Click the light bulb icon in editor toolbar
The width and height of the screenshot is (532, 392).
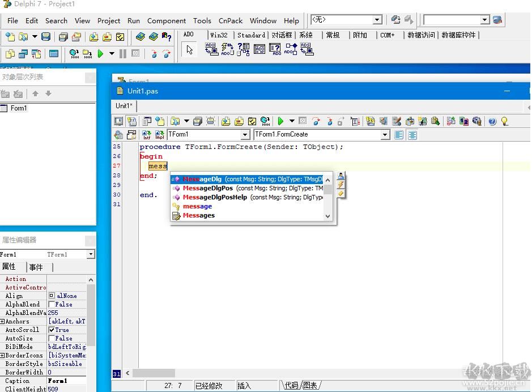(504, 121)
